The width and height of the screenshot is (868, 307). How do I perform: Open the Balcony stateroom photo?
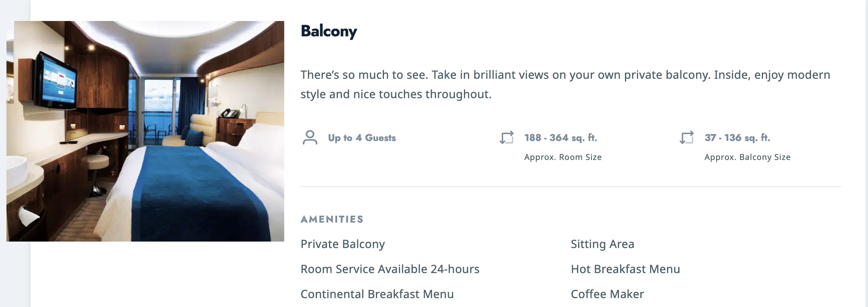coord(145,131)
